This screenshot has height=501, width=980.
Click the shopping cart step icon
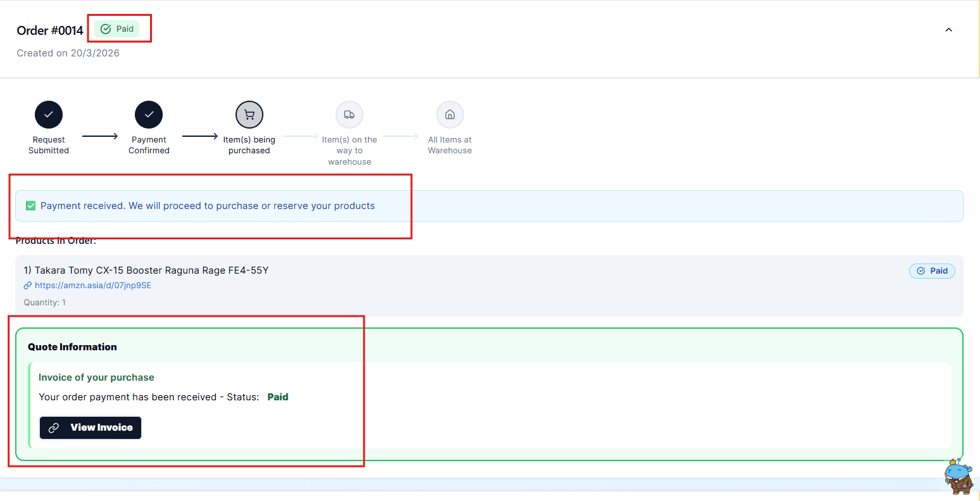(249, 115)
